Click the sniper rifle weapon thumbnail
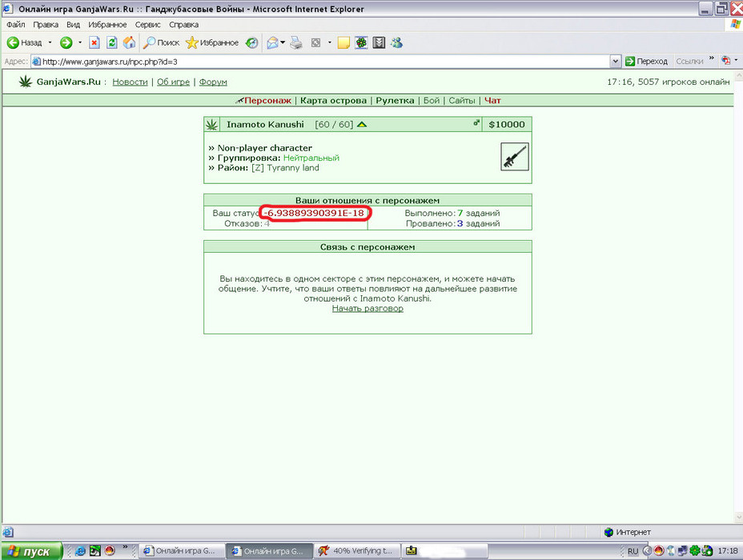 click(x=515, y=157)
